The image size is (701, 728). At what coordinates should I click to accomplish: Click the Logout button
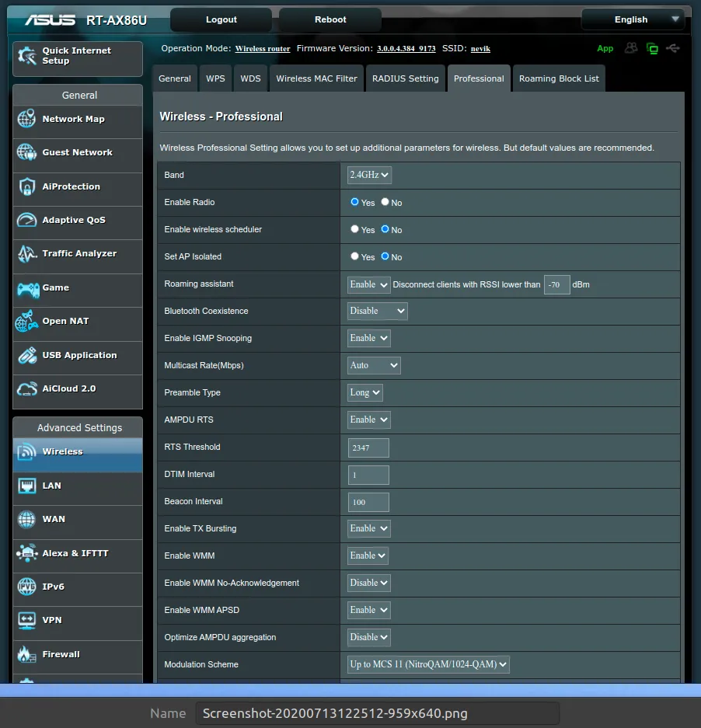[x=220, y=19]
